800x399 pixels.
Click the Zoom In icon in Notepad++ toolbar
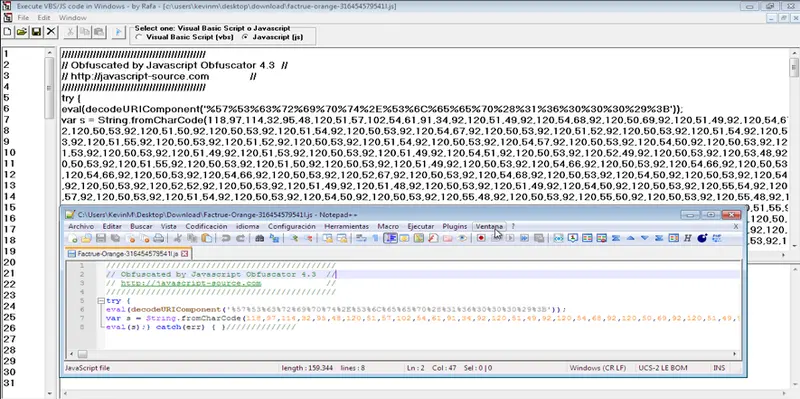[293, 238]
